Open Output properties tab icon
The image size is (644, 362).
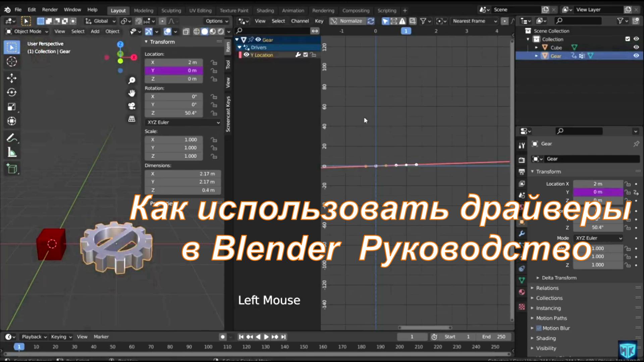(522, 172)
